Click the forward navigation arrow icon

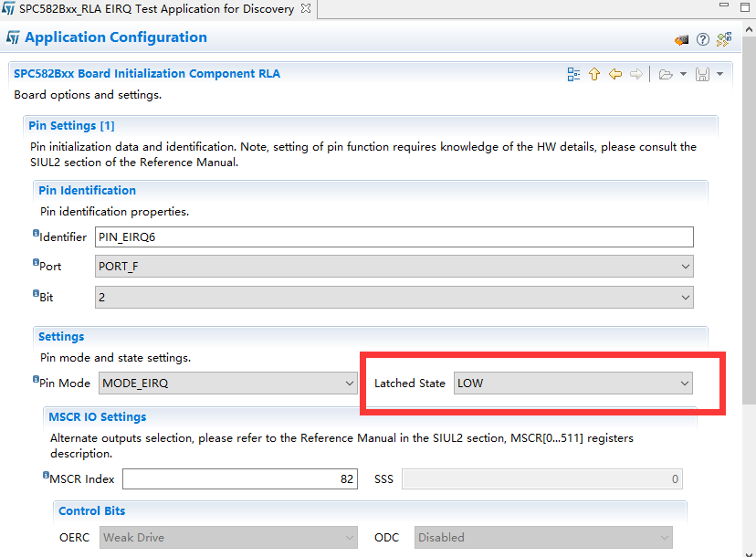click(x=635, y=74)
